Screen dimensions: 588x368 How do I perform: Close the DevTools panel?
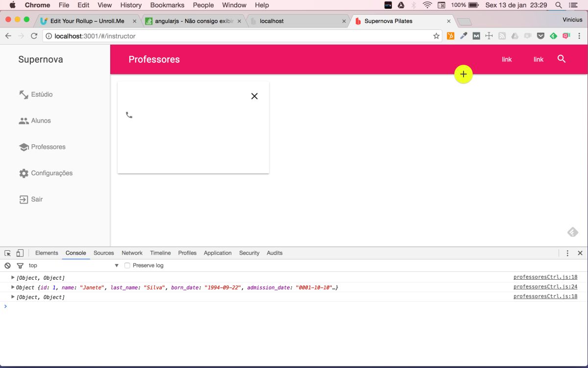point(580,253)
